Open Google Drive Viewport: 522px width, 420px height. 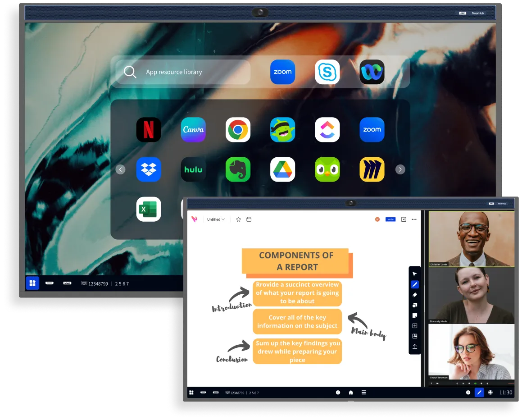click(x=282, y=169)
